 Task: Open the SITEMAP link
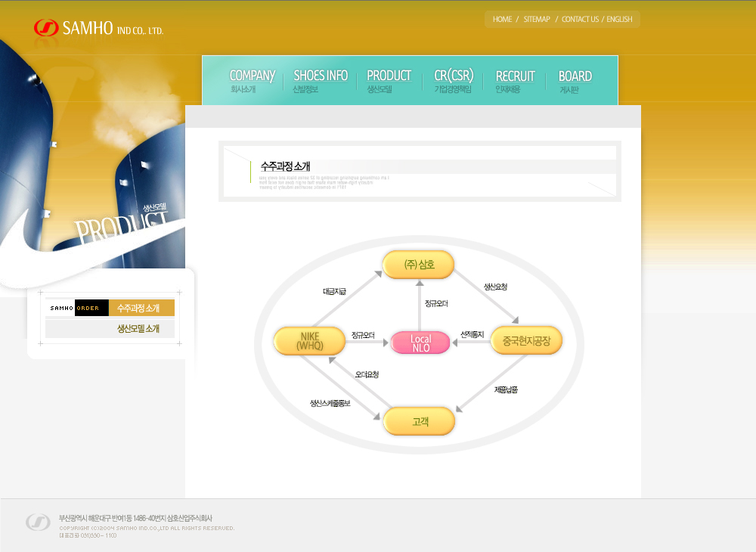[x=537, y=20]
